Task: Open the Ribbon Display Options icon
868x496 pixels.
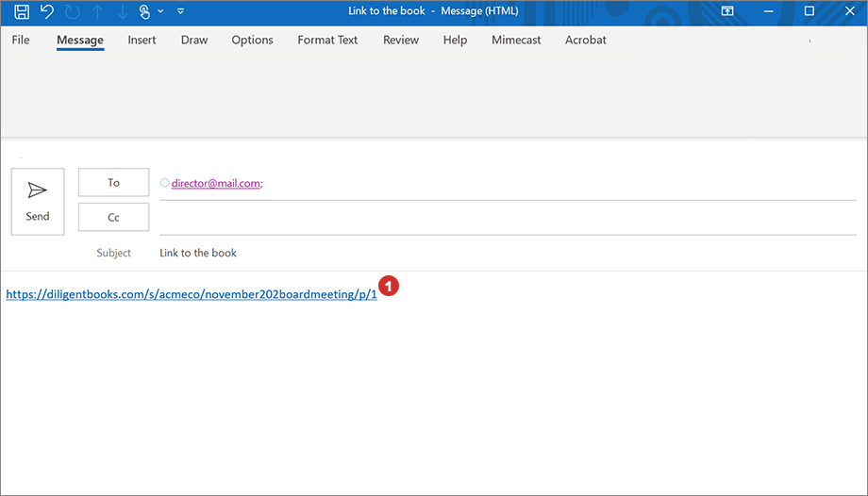Action: 727,11
